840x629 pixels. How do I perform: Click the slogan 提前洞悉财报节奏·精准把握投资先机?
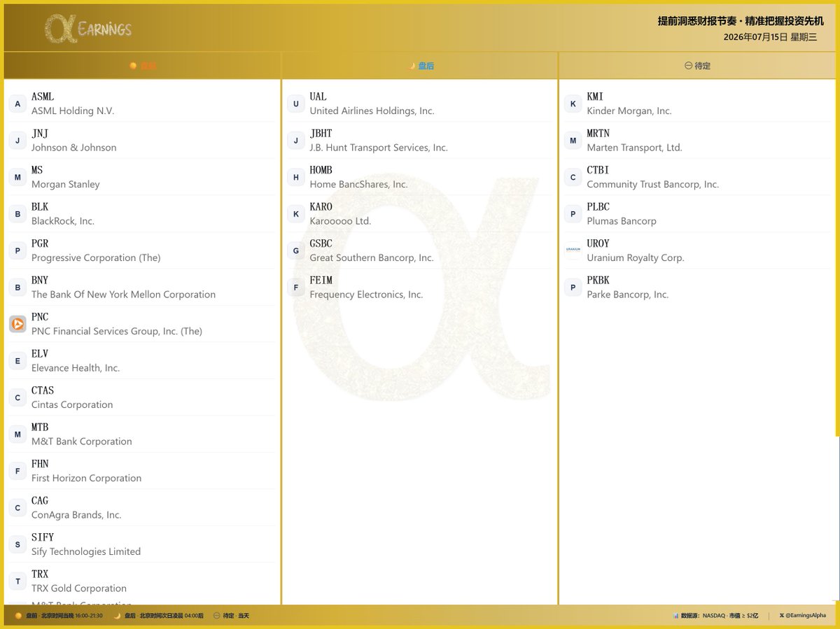click(x=741, y=21)
